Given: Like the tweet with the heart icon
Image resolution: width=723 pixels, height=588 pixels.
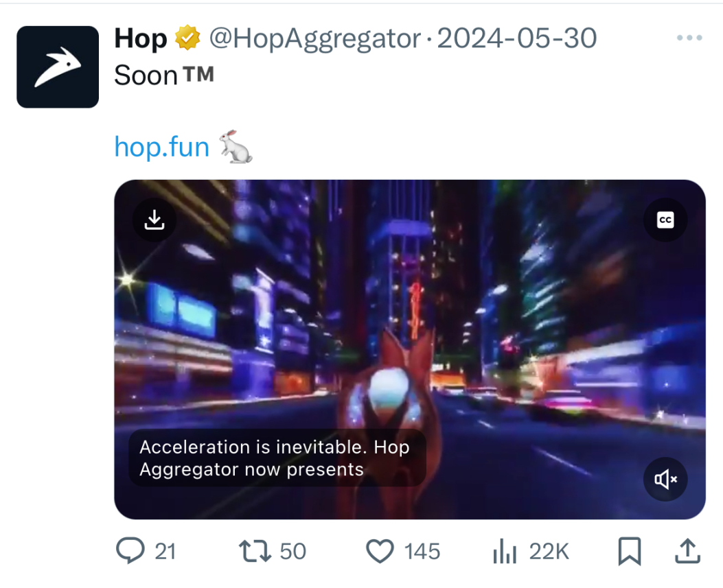Looking at the screenshot, I should coord(379,551).
